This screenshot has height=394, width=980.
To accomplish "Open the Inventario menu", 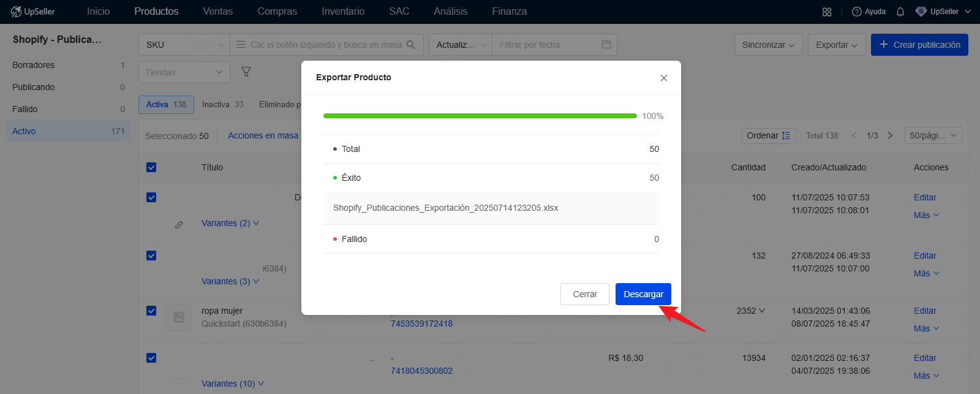I will click(343, 12).
